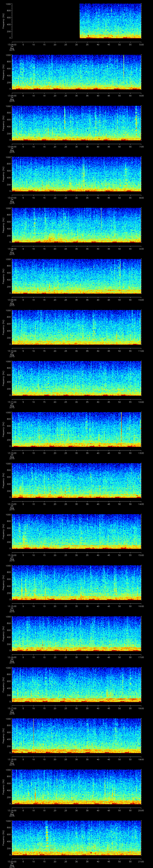153x868 pixels.
Task: Click the 13:04:00 start time label
Action: [12, 44]
